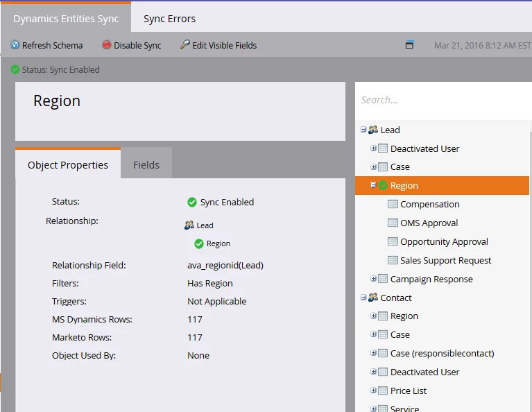Screen dimensions: 532x412
Task: Open the Fields tab
Action: (146, 165)
